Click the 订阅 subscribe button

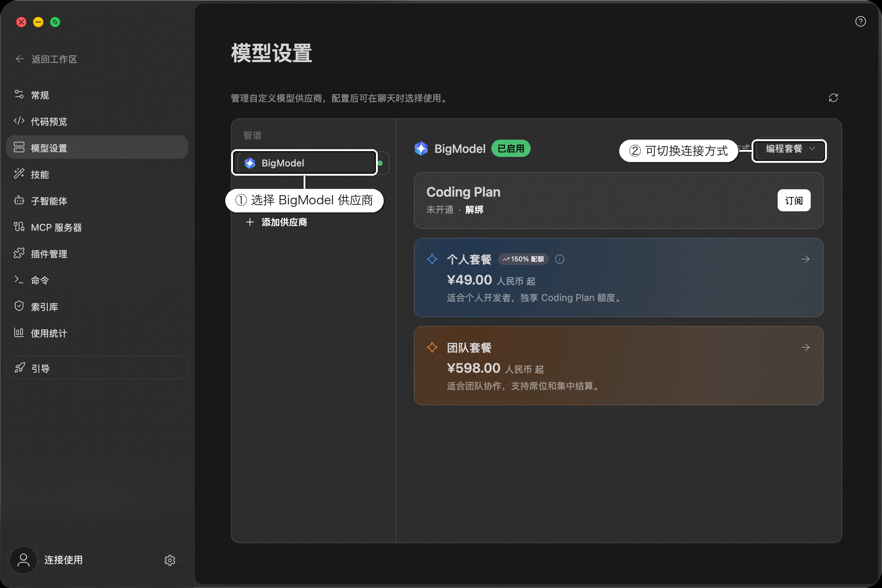[794, 201]
